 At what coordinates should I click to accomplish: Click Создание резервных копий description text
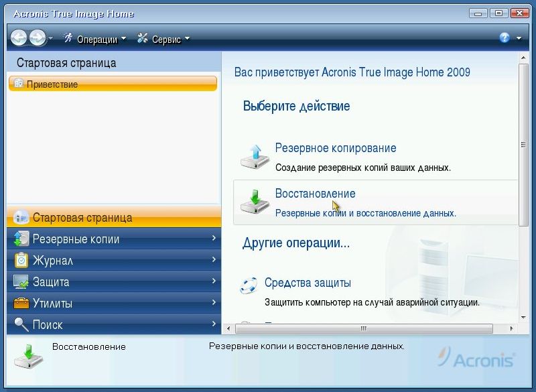click(x=363, y=168)
